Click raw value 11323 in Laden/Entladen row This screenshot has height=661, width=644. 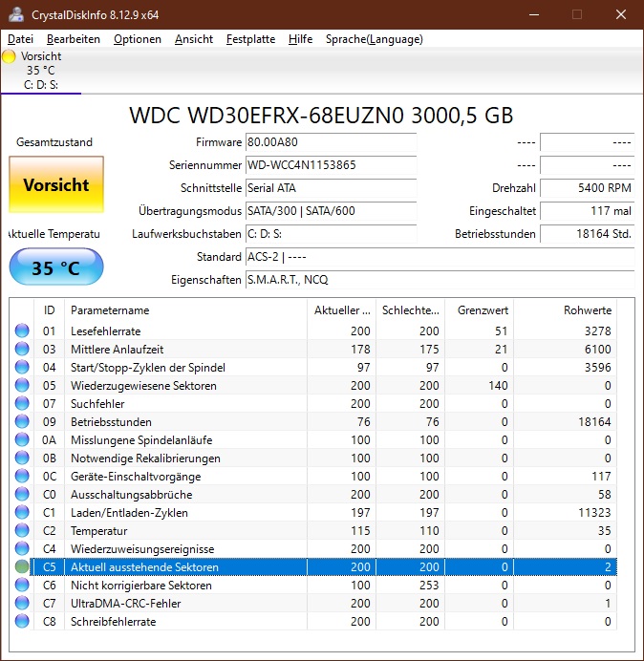click(x=594, y=513)
